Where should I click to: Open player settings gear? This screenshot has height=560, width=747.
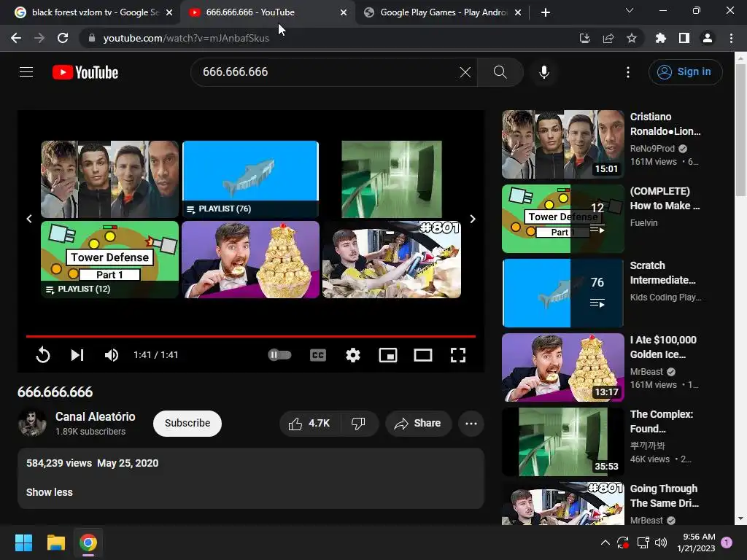[x=353, y=355]
